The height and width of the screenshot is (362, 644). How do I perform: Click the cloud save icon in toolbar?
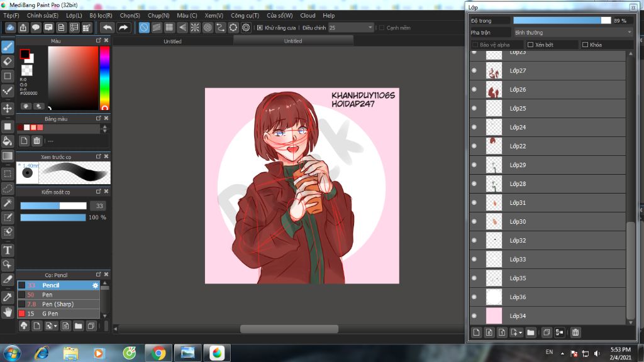(x=10, y=28)
